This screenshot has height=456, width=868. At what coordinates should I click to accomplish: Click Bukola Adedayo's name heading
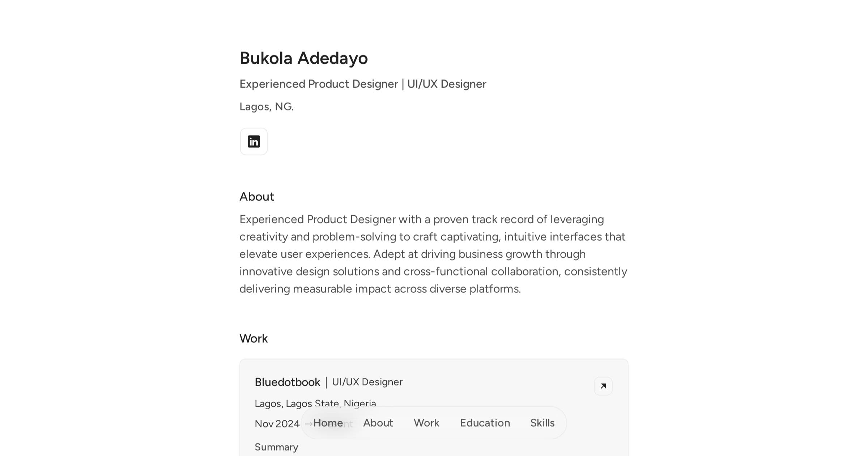click(303, 58)
